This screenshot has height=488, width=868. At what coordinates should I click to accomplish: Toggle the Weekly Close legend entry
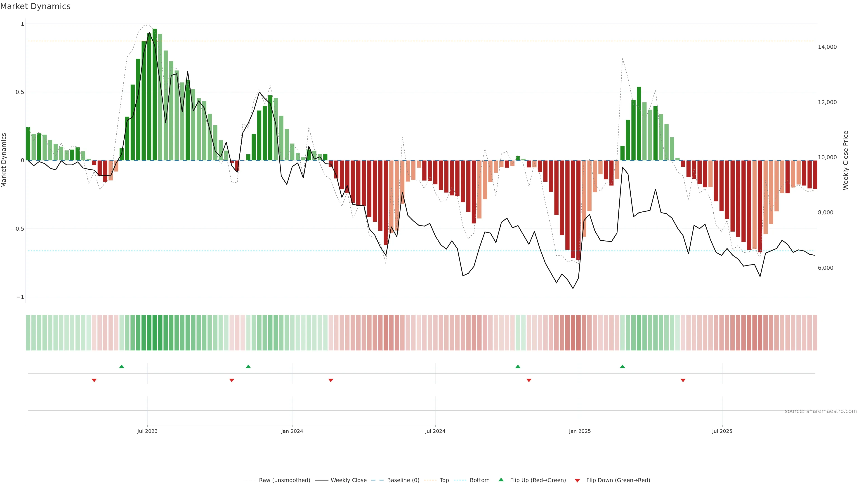[x=348, y=480]
